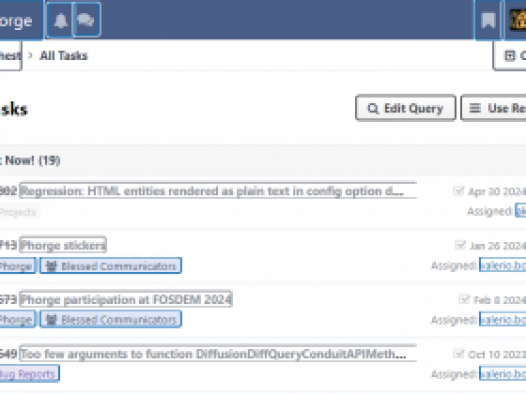Open the chat messages icon
Viewport: 526px width, 394px height.
coord(86,20)
